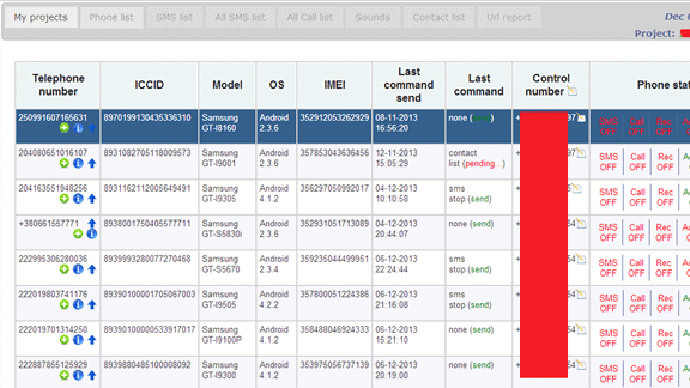
Task: Click the blue up arrow in the GT-S5830i row
Action: (x=92, y=223)
